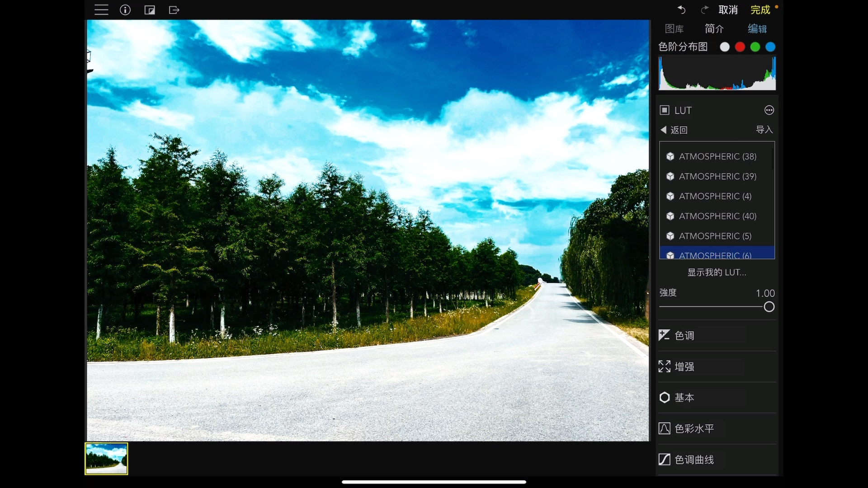Switch to the 图库 library tab
This screenshot has width=868, height=488.
click(674, 29)
